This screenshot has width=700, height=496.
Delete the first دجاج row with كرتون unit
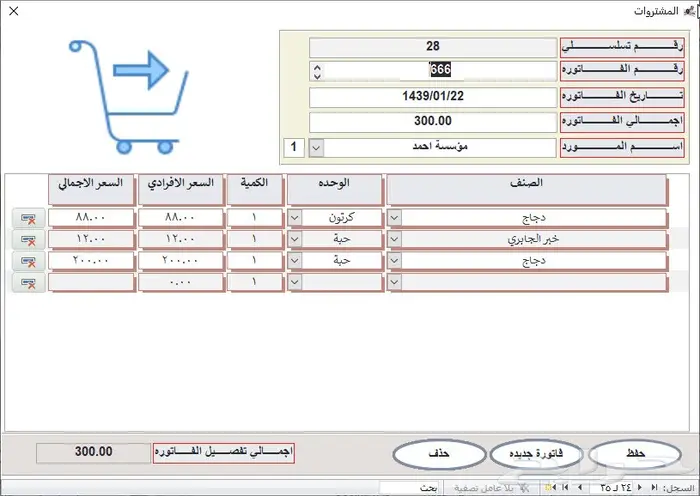29,218
